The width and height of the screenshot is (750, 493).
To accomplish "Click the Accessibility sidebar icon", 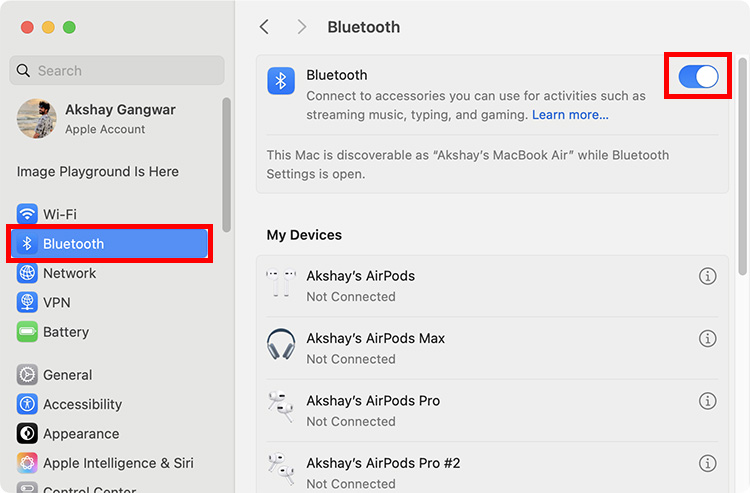I will tap(27, 405).
